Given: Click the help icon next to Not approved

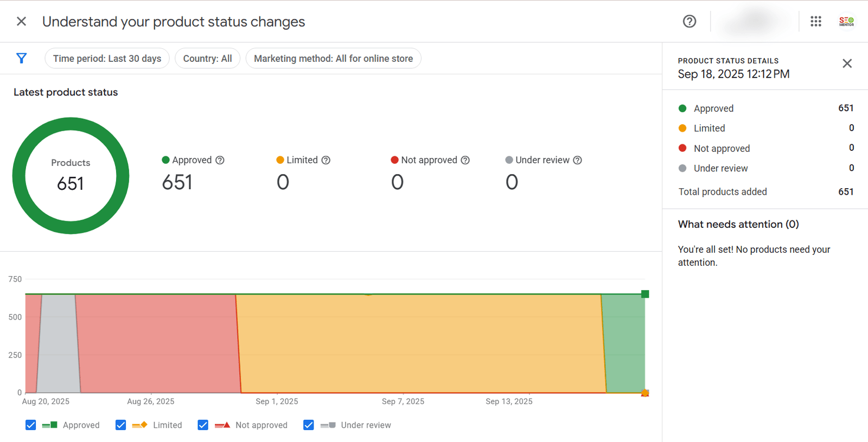Looking at the screenshot, I should 465,160.
